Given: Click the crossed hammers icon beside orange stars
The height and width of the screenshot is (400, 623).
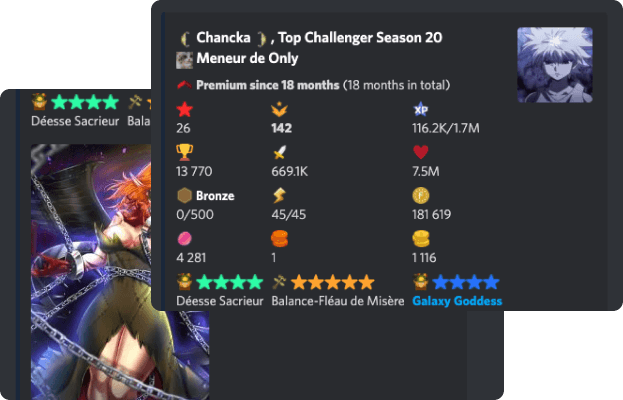Looking at the screenshot, I should [279, 282].
